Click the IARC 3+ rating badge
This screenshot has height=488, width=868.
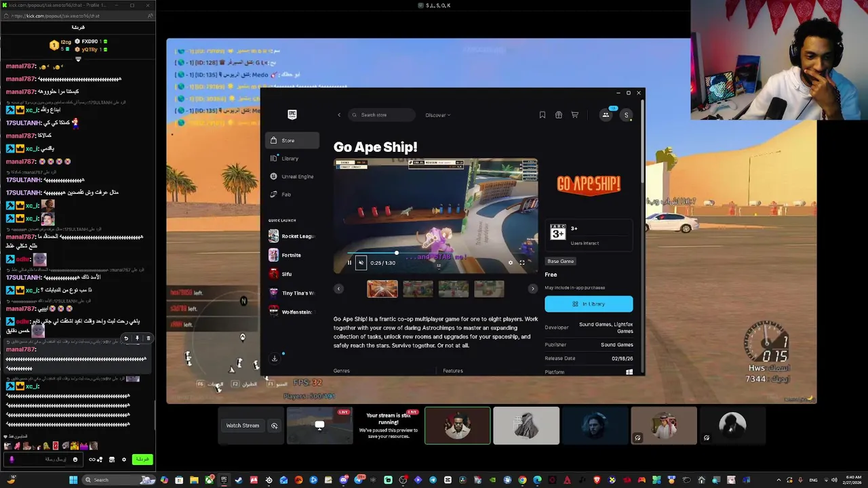[x=557, y=232]
